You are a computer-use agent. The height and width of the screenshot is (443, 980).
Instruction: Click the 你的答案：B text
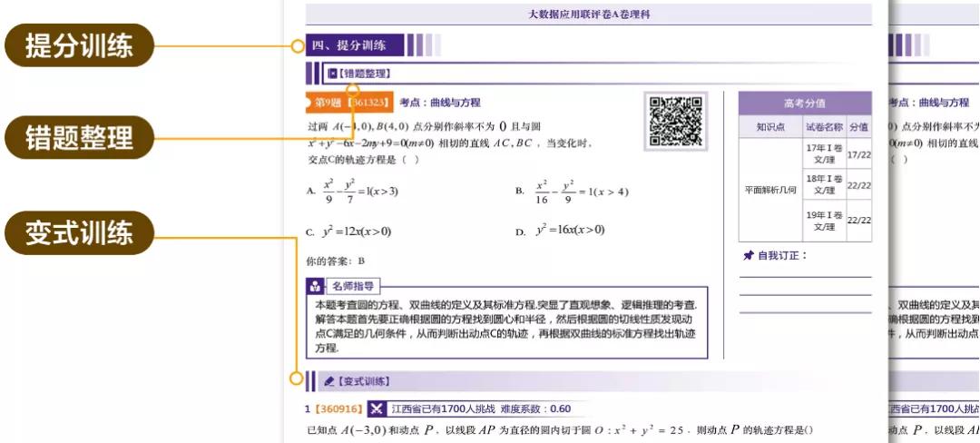[x=336, y=261]
